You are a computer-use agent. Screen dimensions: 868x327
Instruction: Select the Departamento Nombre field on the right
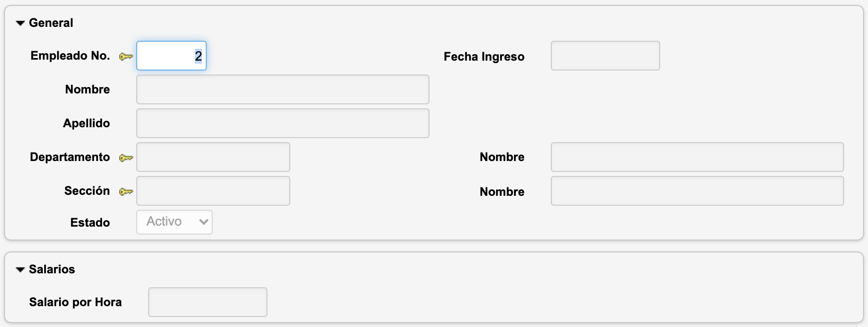point(697,157)
